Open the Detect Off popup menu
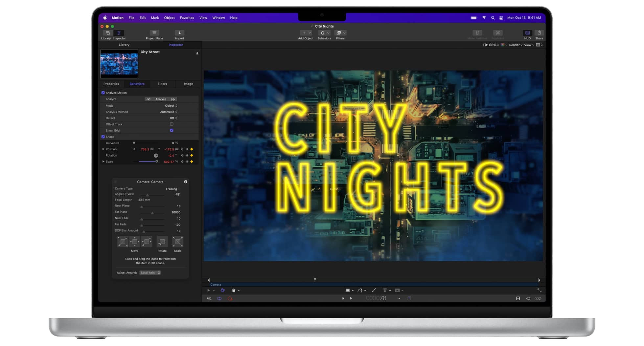Viewport: 644px width, 346px height. (x=173, y=118)
